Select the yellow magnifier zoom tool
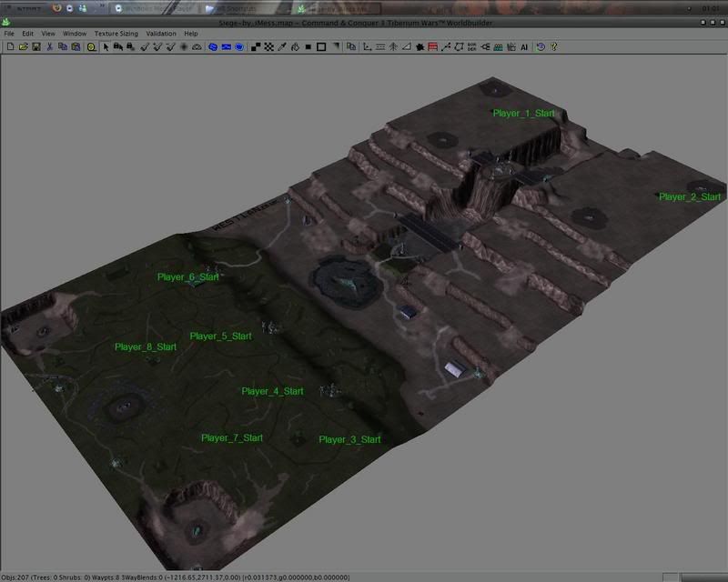 [x=92, y=47]
